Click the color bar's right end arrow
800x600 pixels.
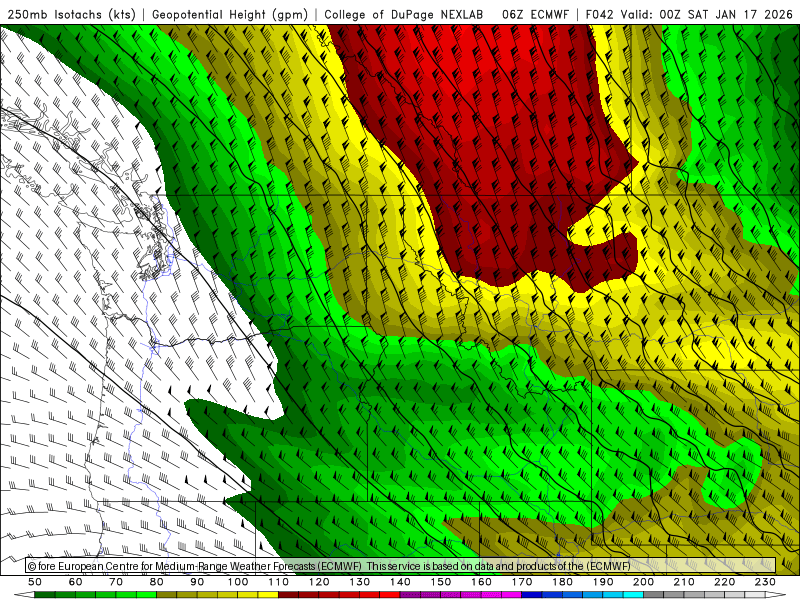point(776,595)
